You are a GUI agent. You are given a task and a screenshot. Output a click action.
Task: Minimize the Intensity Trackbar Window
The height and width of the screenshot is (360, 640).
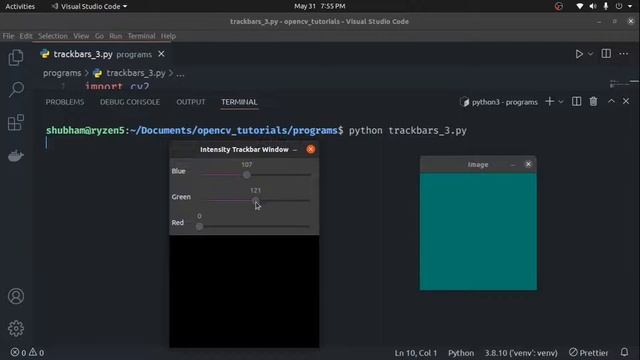(295, 150)
